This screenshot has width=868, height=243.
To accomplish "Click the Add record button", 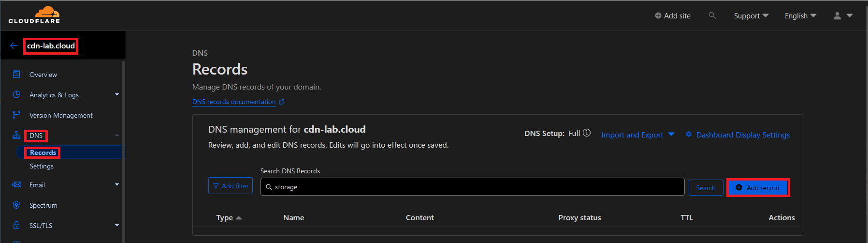I will click(758, 188).
